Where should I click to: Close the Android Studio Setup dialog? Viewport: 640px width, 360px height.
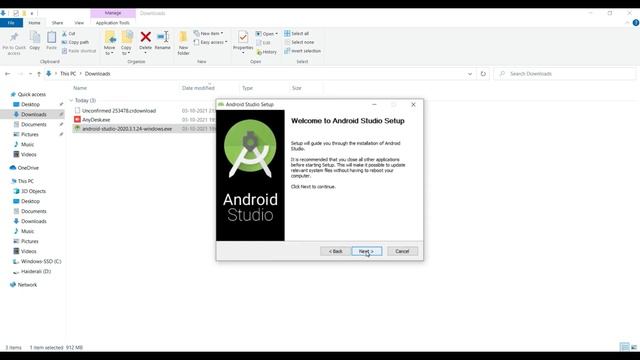(x=413, y=104)
